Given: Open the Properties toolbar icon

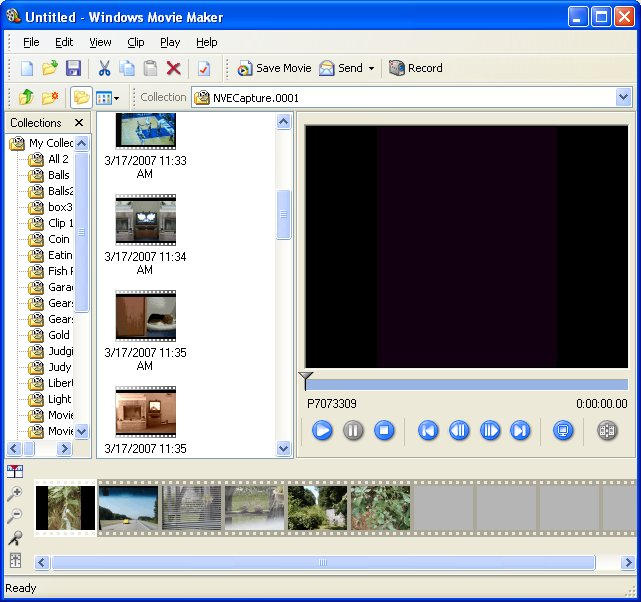Looking at the screenshot, I should point(204,68).
